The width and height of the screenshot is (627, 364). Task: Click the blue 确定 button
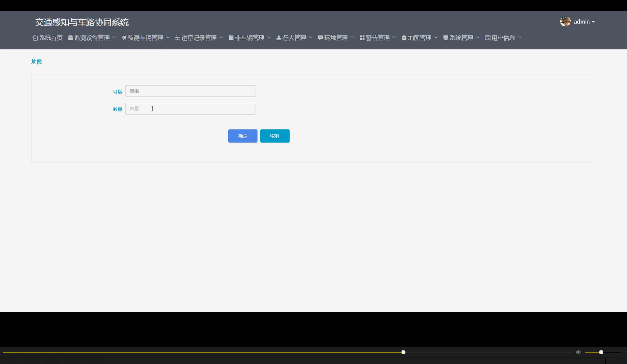pos(242,136)
